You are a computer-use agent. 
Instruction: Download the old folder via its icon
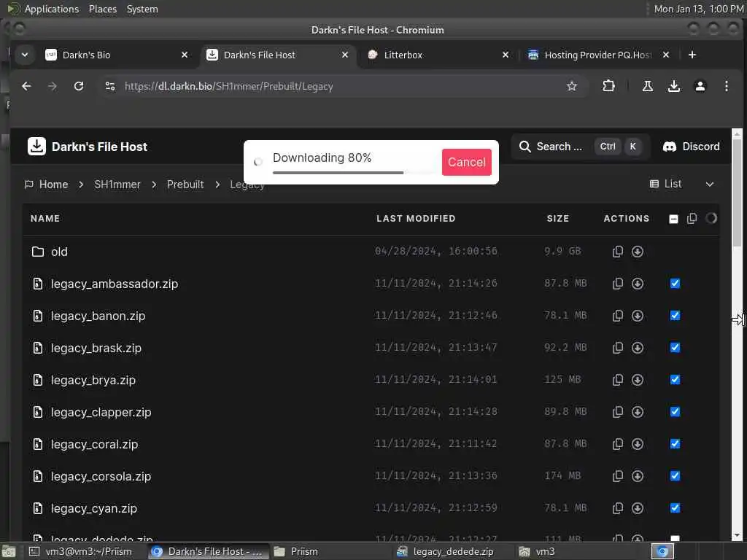pyautogui.click(x=638, y=252)
